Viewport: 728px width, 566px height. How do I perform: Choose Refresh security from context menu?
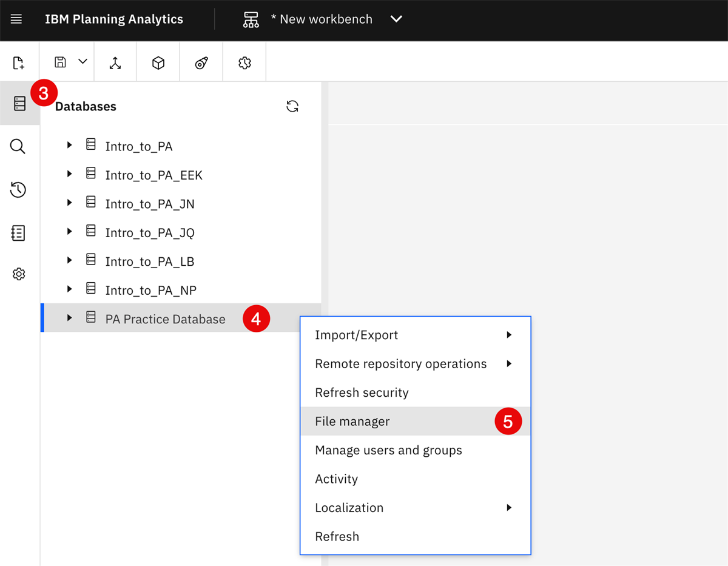tap(416, 392)
